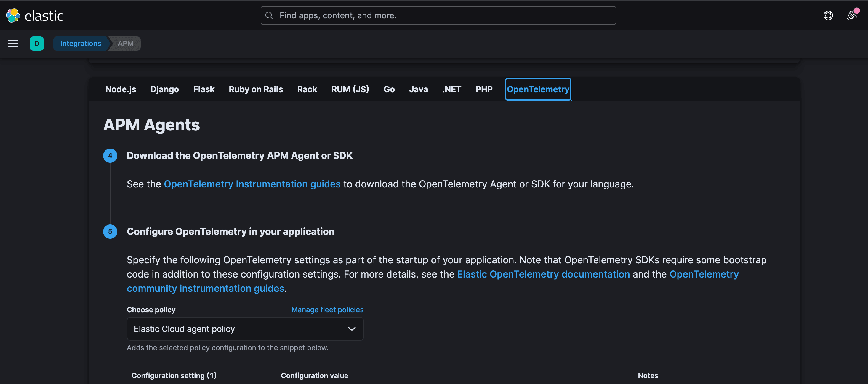The height and width of the screenshot is (384, 868).
Task: Open the Ruby on Rails tab
Action: click(x=255, y=89)
